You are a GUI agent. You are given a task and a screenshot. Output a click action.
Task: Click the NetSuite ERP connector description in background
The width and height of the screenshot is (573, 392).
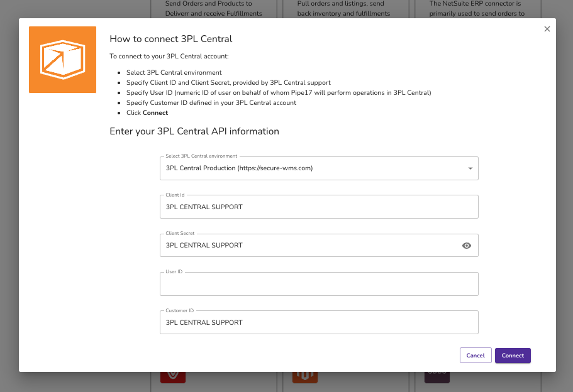coord(477,9)
